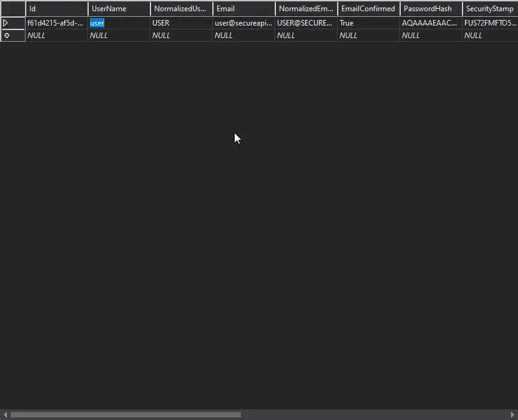Click the UserName cell being edited
This screenshot has width=518, height=420.
pyautogui.click(x=118, y=22)
